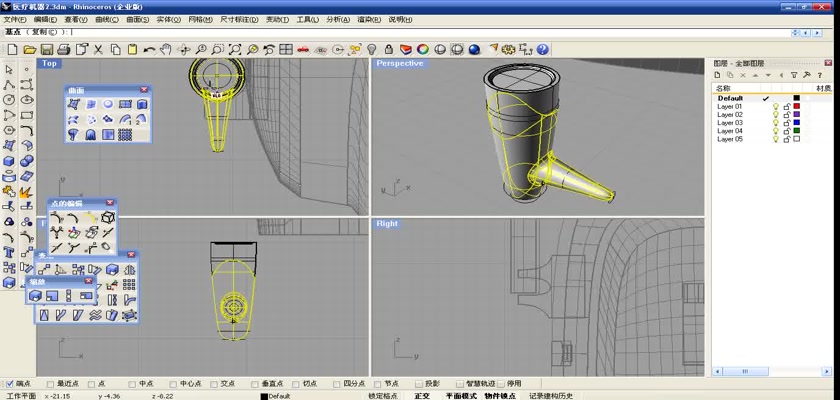Click the Four Viewports layout icon
Image resolution: width=840 pixels, height=400 pixels.
[286, 50]
